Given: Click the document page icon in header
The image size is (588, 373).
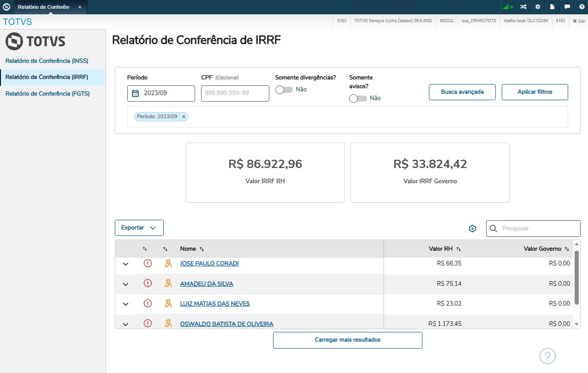Looking at the screenshot, I should [552, 7].
